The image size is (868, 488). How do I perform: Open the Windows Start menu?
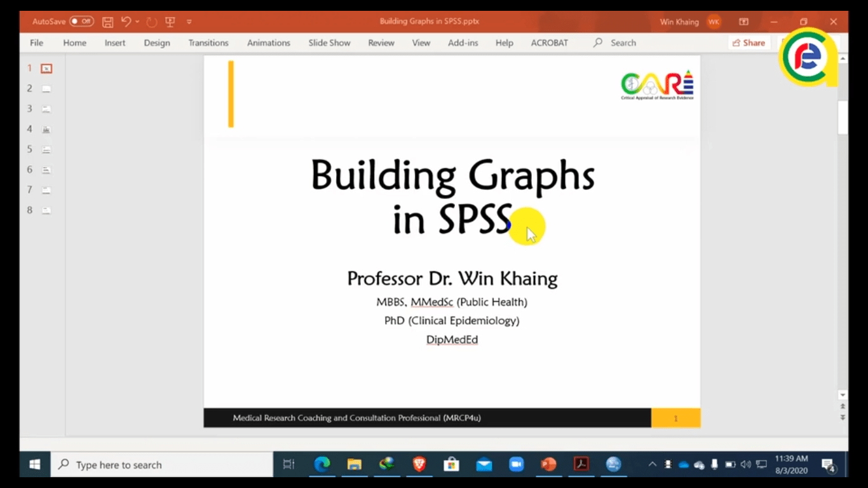34,464
